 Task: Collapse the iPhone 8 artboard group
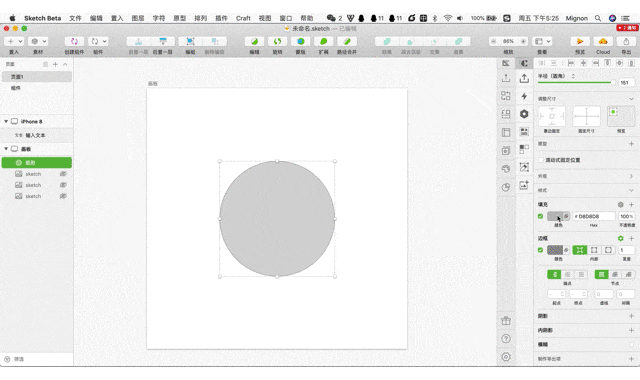[6, 121]
